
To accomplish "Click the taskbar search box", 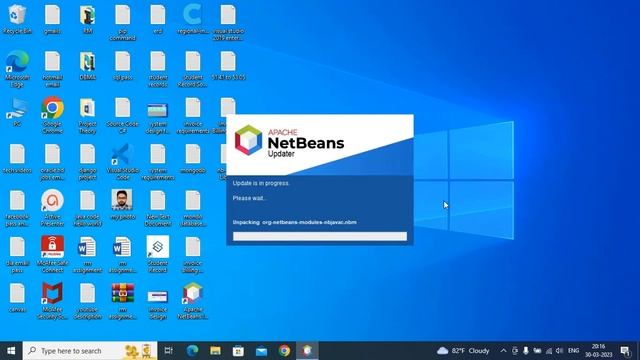I will (x=90, y=351).
